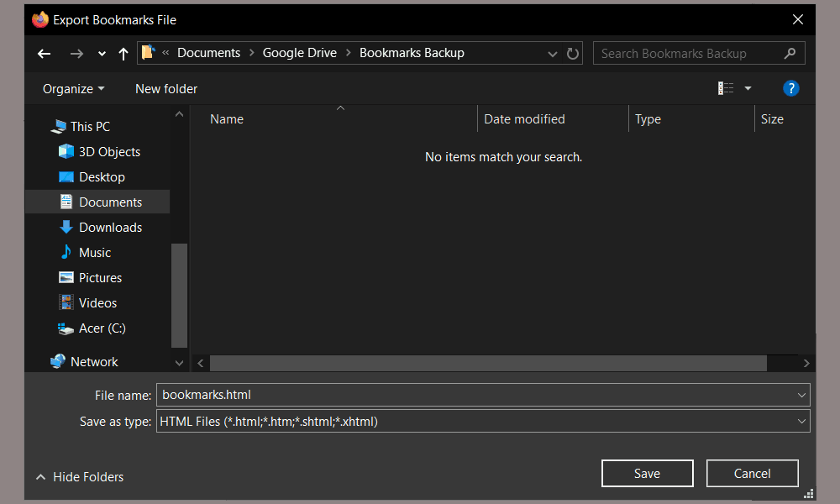Collapse the dialog with Hide Folders

[79, 476]
